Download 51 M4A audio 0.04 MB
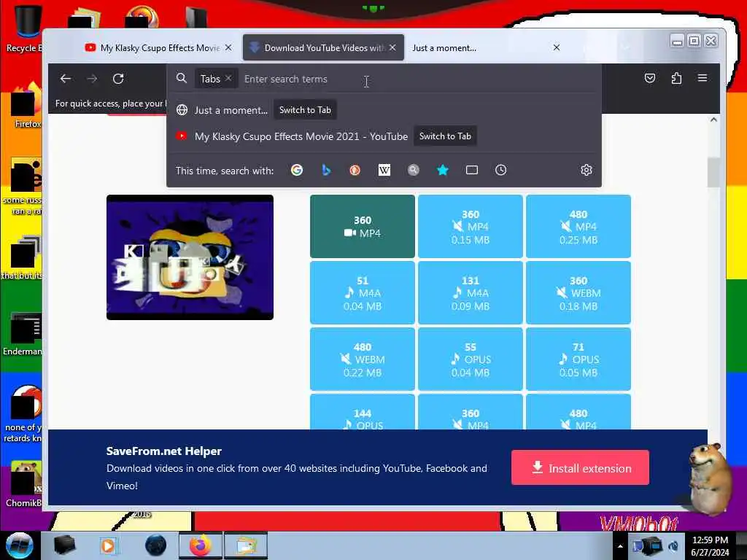Image resolution: width=747 pixels, height=560 pixels. pos(363,293)
